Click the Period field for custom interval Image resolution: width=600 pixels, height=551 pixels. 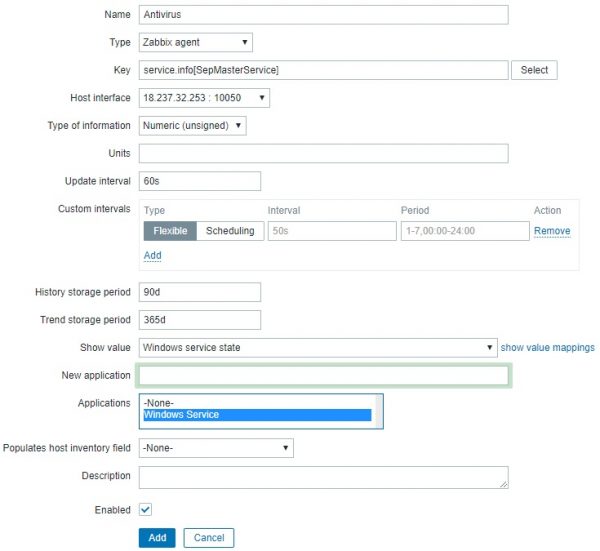(464, 231)
